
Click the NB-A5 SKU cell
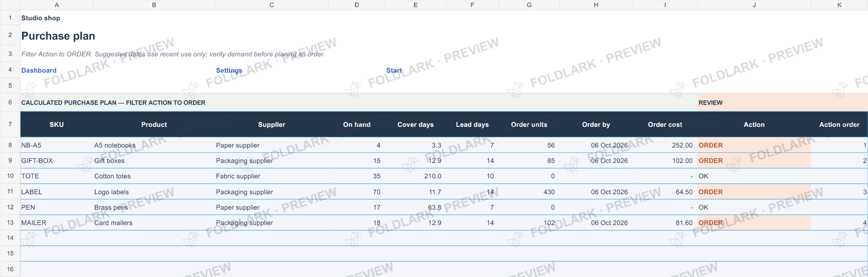57,145
